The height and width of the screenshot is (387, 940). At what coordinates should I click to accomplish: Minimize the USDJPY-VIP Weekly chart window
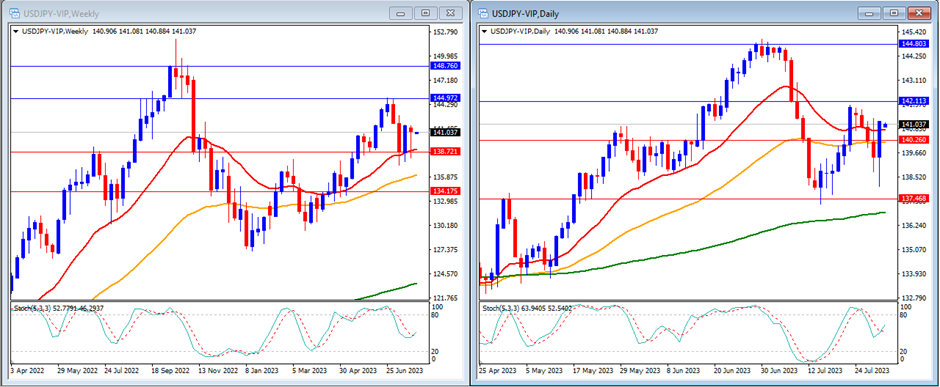(401, 13)
